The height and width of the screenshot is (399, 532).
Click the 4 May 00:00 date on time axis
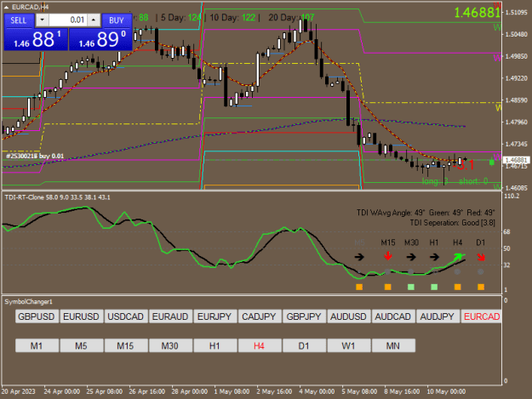(x=317, y=391)
